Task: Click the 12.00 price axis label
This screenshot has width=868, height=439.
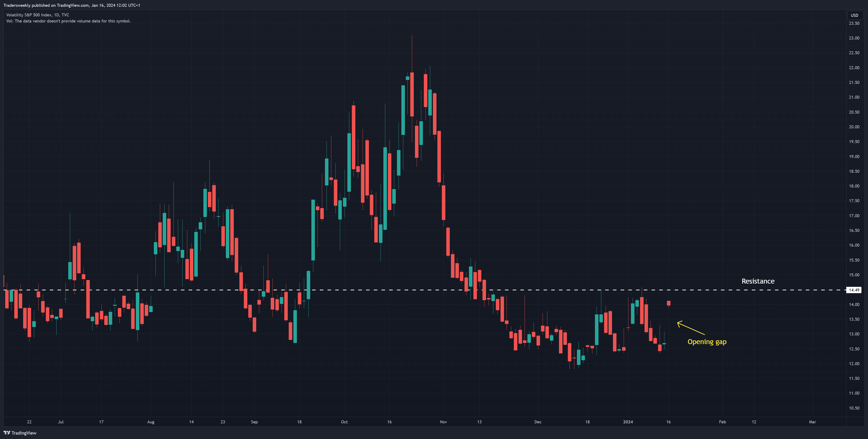Action: 854,363
